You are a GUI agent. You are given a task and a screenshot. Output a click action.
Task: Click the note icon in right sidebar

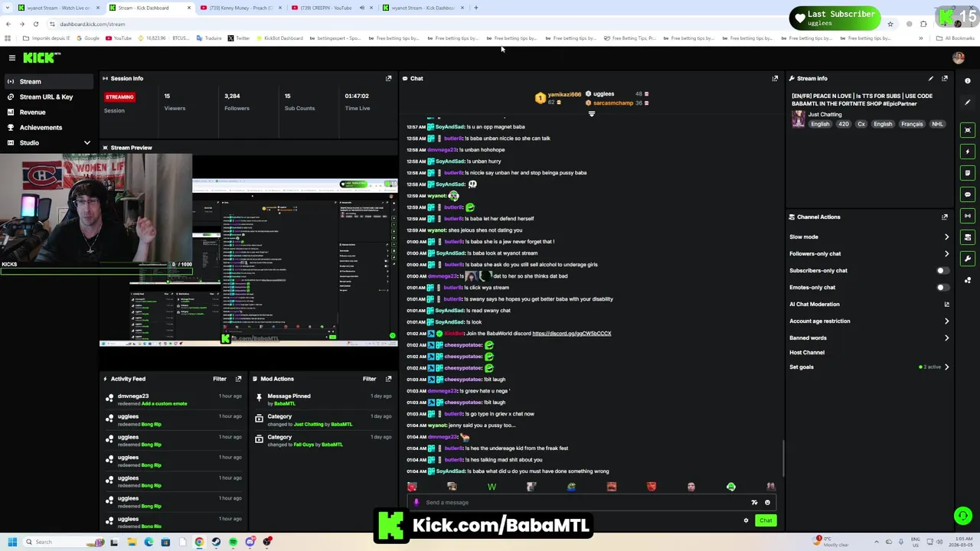tap(968, 173)
